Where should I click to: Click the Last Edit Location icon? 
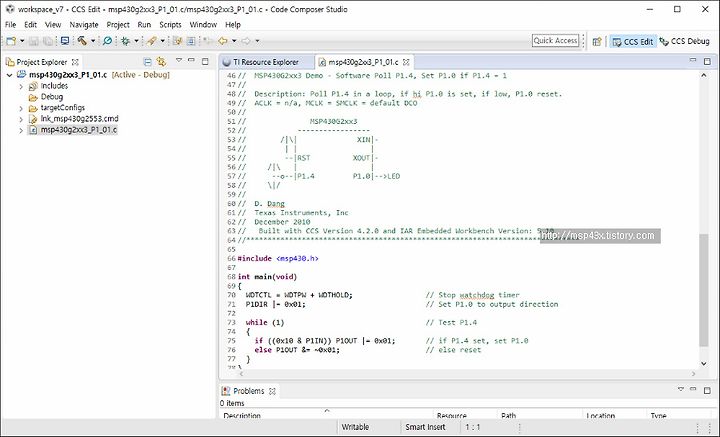click(208, 41)
